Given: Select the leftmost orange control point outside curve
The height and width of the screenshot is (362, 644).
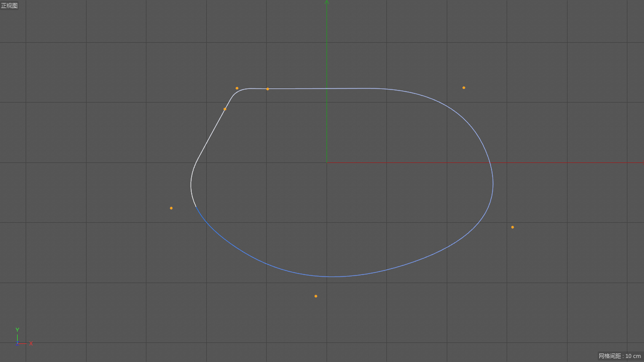Looking at the screenshot, I should coord(171,208).
